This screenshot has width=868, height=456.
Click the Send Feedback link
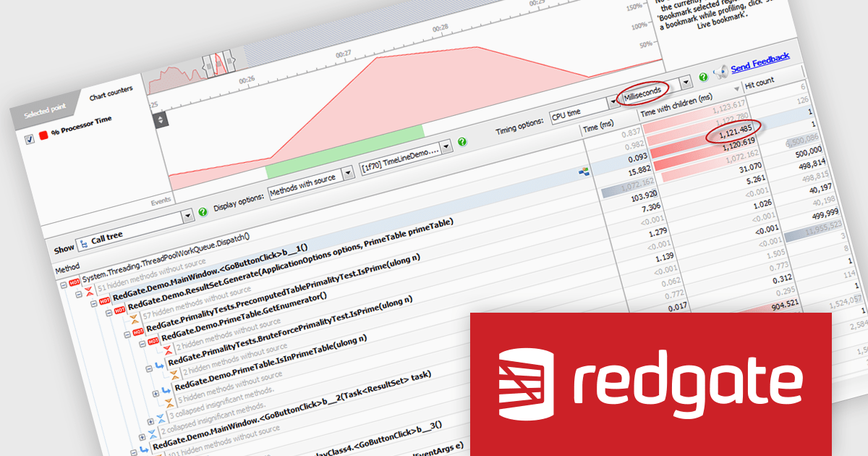pyautogui.click(x=759, y=63)
